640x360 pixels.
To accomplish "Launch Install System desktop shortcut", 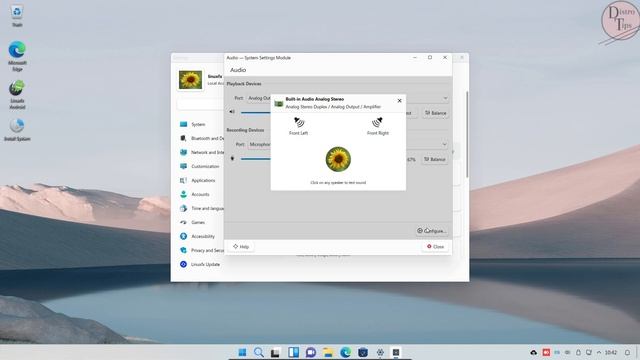I will (x=17, y=130).
